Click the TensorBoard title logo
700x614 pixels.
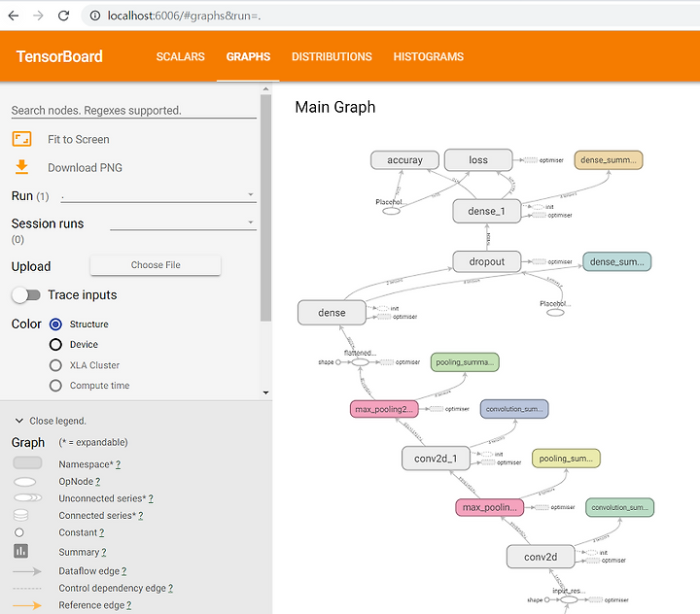(x=59, y=56)
